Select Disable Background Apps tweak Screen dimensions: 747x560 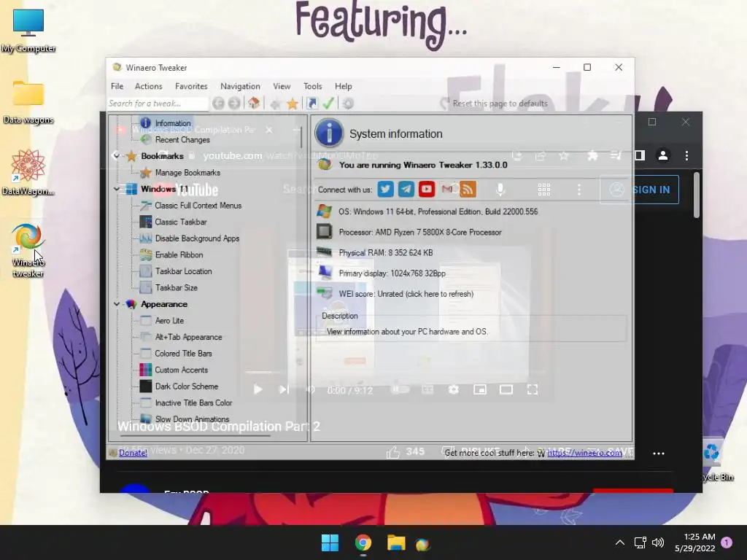pyautogui.click(x=197, y=238)
